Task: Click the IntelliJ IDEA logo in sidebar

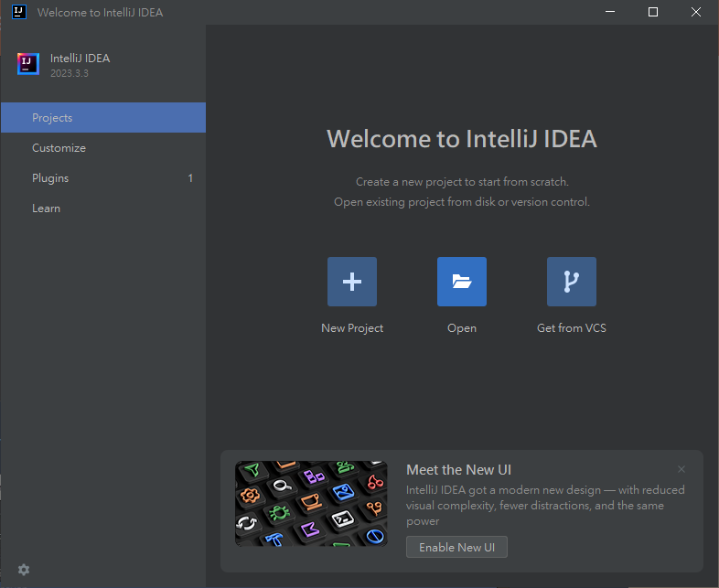Action: point(28,64)
